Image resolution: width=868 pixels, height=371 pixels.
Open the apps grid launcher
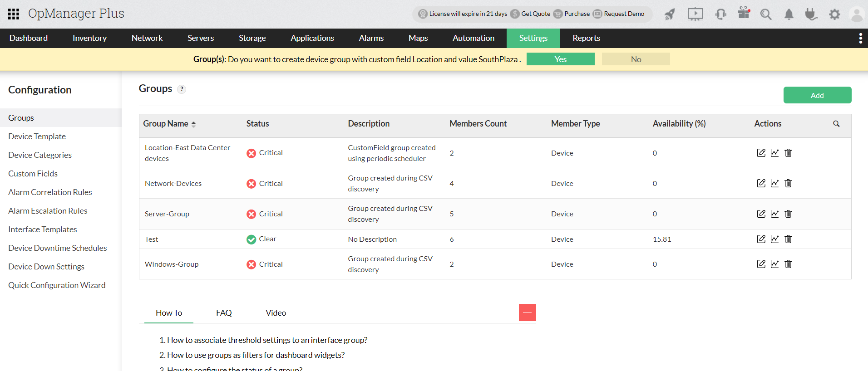pos(14,14)
